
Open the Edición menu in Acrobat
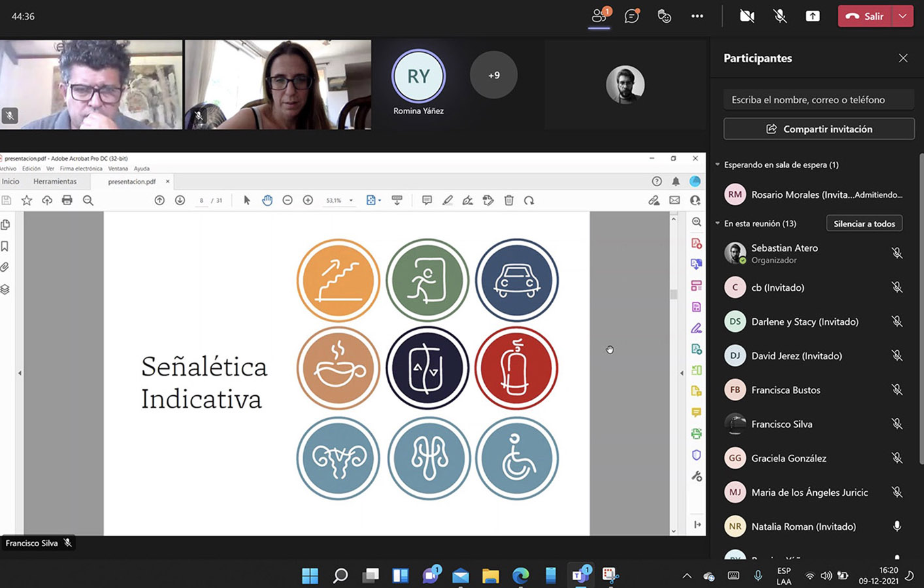(x=31, y=169)
